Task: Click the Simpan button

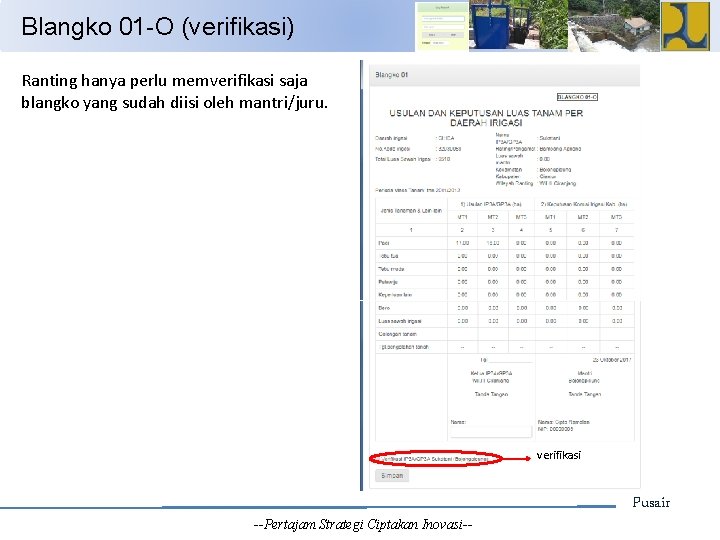Action: coord(392,476)
